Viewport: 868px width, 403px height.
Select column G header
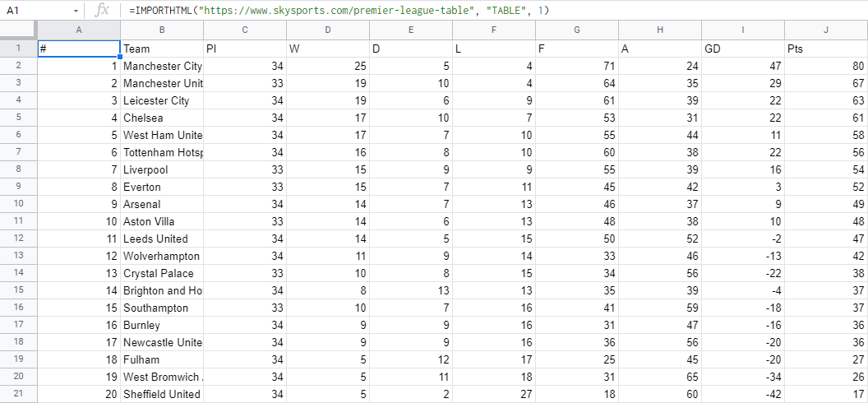tap(577, 30)
